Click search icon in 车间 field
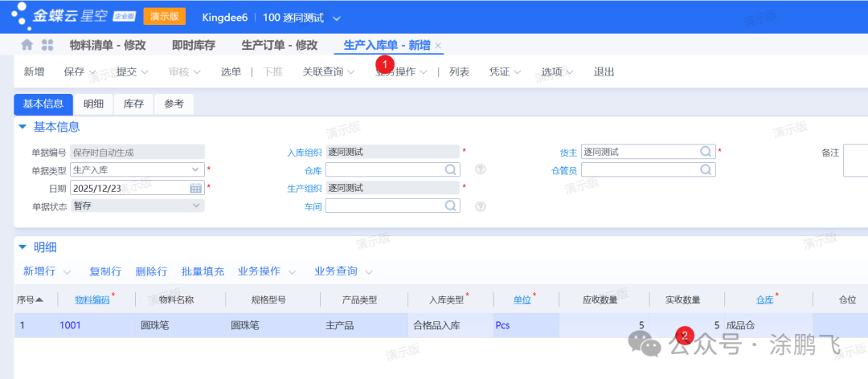The width and height of the screenshot is (868, 379). (x=451, y=206)
